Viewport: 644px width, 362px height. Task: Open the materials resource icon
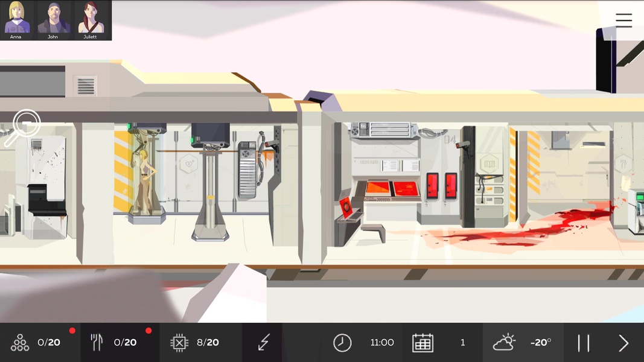(20, 342)
